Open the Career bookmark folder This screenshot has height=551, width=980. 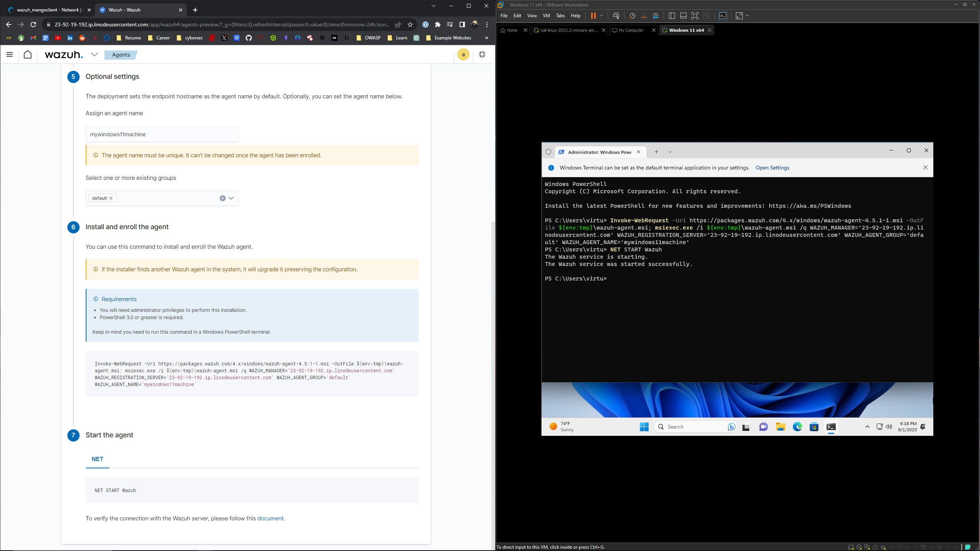159,38
